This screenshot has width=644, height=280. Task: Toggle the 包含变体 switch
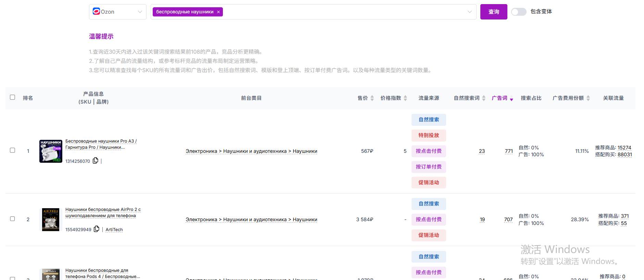click(x=519, y=12)
